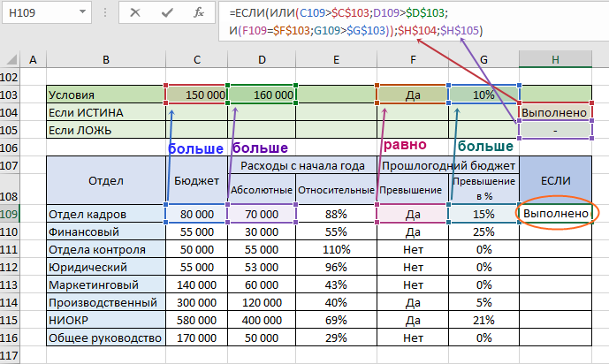The width and height of the screenshot is (609, 364).
Task: Click the 110% cell
Action: point(336,249)
